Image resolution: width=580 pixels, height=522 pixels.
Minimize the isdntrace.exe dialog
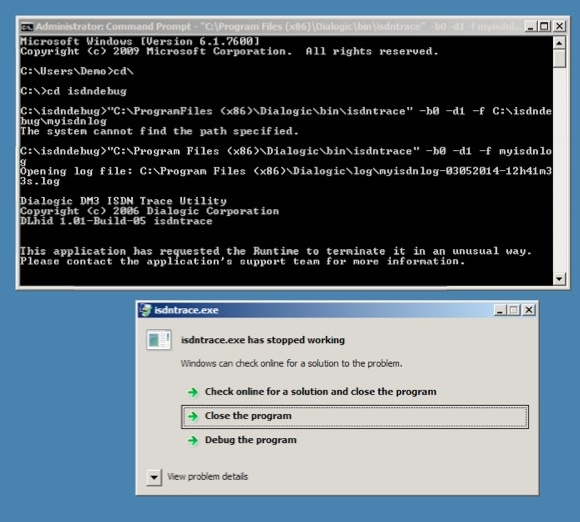[x=500, y=310]
